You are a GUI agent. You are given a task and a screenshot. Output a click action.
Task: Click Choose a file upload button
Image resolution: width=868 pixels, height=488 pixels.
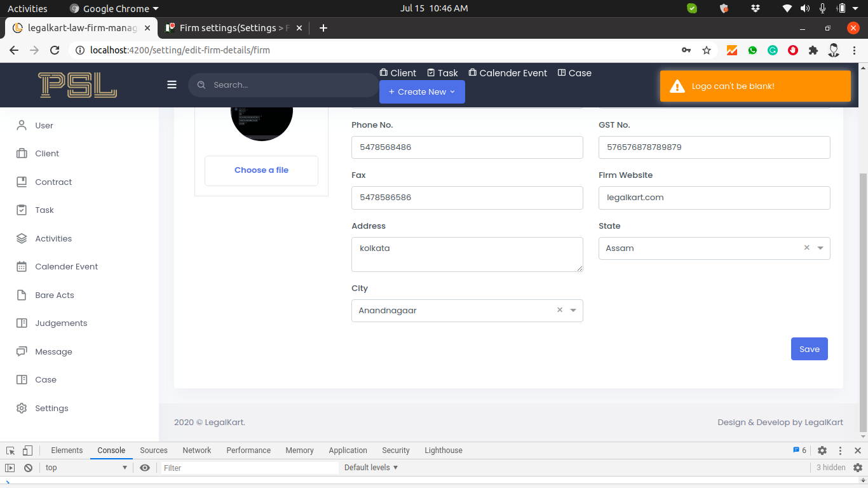click(261, 170)
